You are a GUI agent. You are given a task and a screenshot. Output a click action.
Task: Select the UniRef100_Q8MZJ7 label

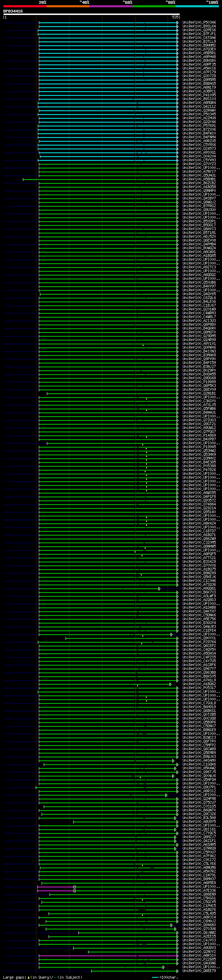point(199,837)
